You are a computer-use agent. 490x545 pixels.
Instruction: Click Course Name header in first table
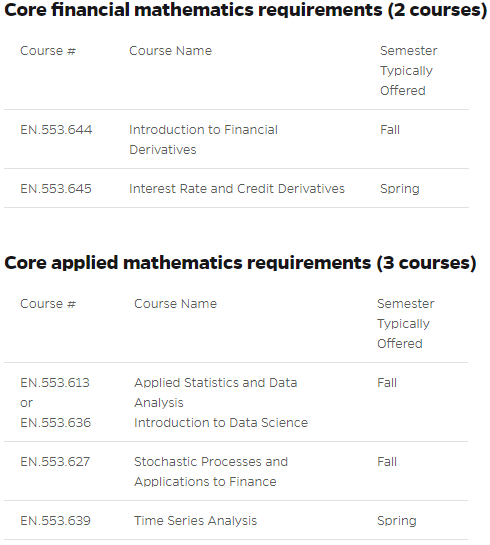(x=170, y=51)
